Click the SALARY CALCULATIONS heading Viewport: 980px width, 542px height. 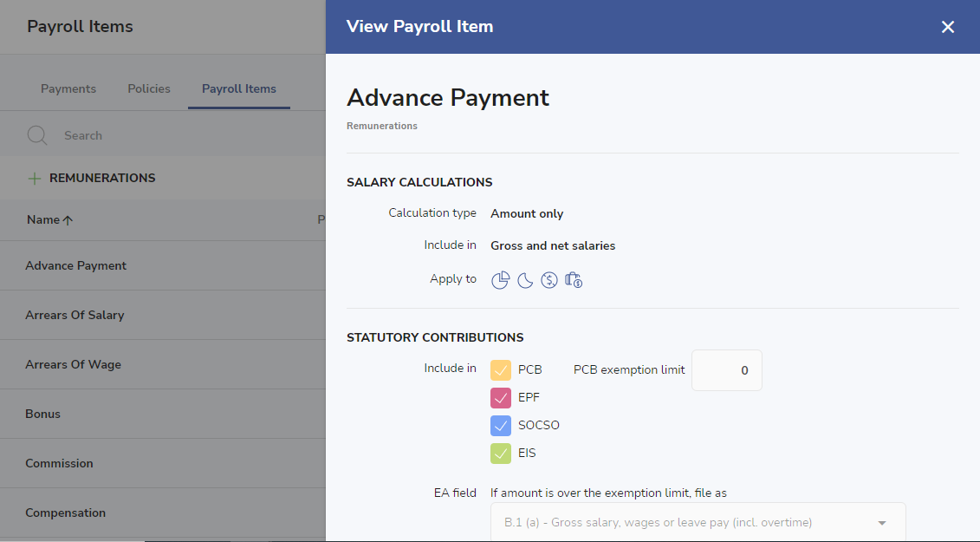pyautogui.click(x=419, y=182)
